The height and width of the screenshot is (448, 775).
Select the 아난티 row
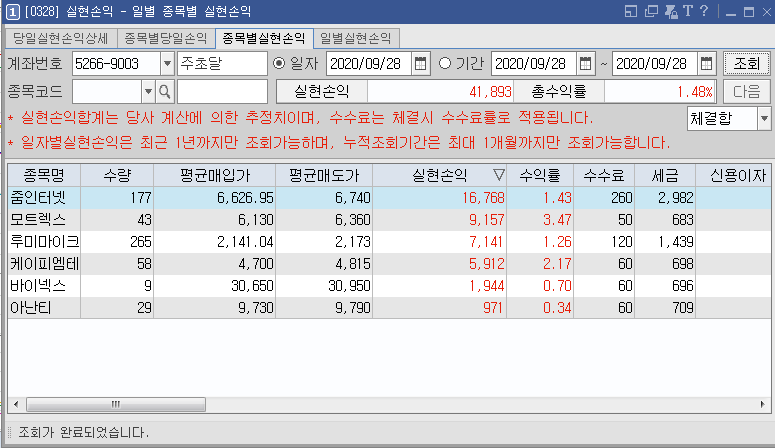pos(389,308)
